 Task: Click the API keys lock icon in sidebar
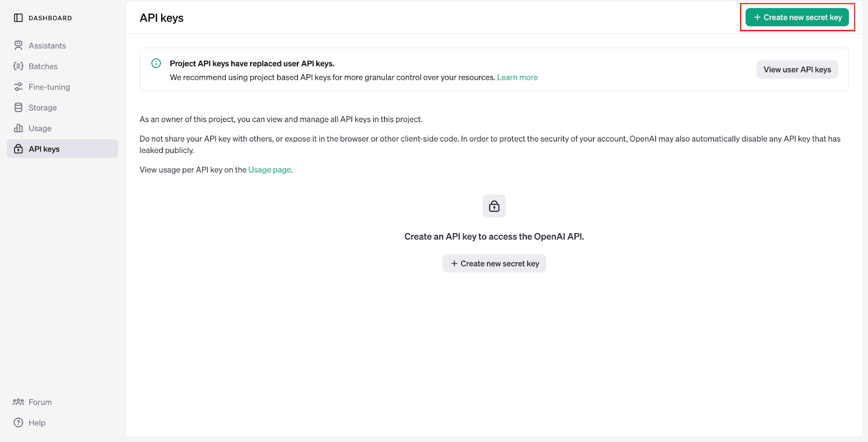pos(18,149)
